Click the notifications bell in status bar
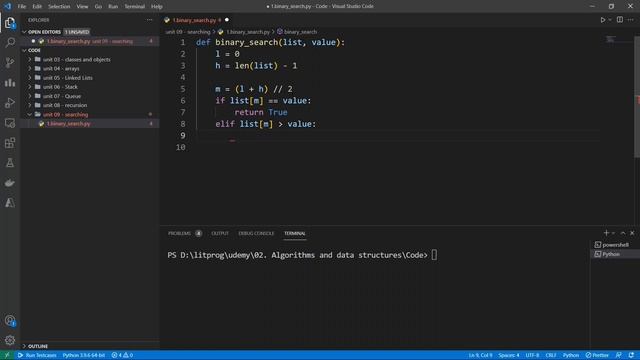The height and width of the screenshot is (360, 640). point(631,355)
